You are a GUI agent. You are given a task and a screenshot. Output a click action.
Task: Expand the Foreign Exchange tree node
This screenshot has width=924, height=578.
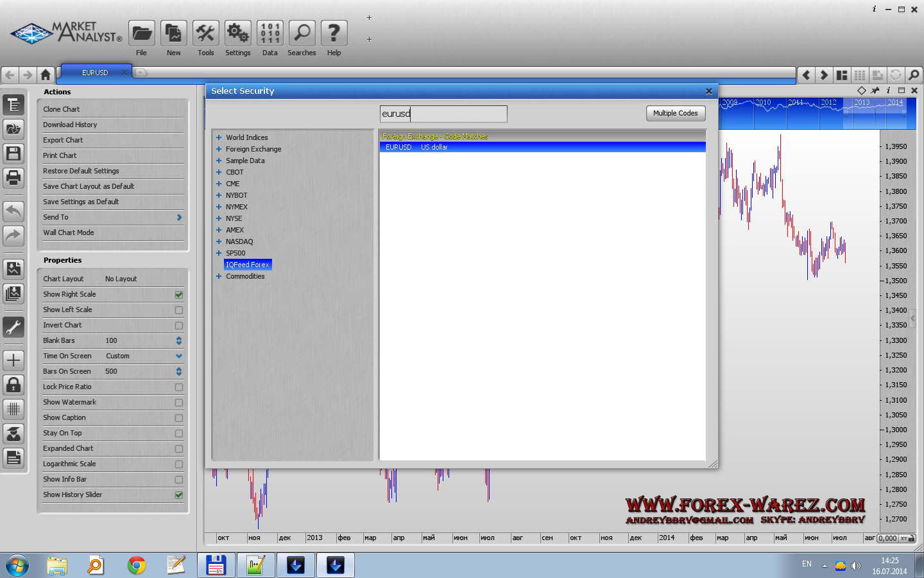[219, 149]
